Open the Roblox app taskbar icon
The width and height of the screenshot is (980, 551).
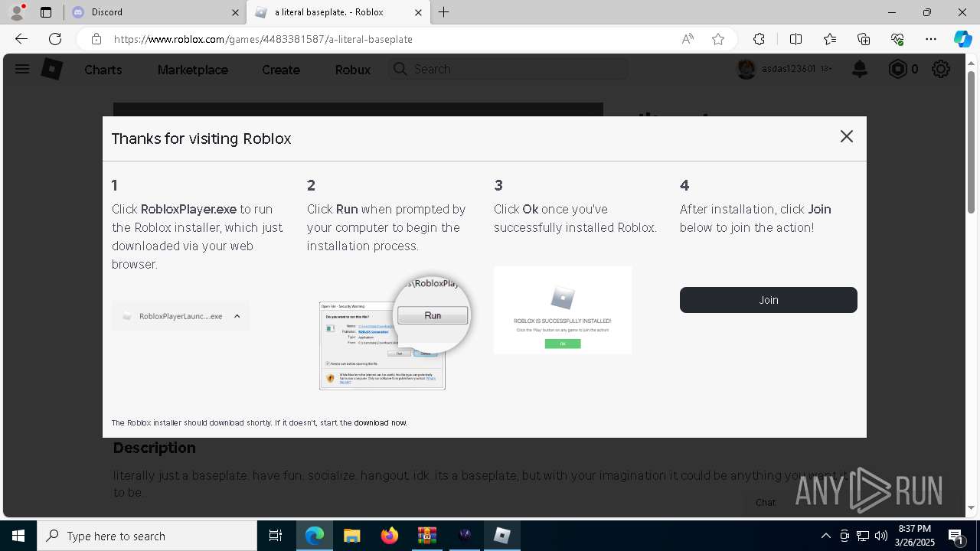[501, 536]
